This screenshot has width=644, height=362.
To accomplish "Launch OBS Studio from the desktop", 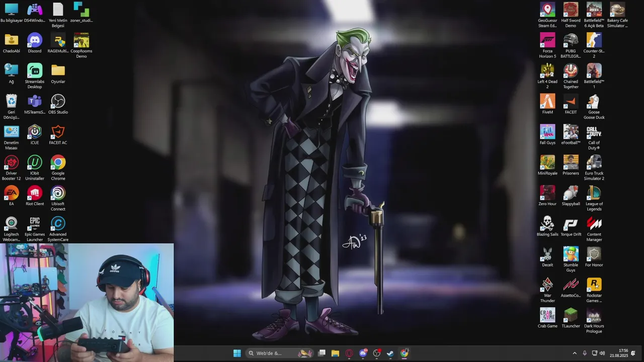I will pyautogui.click(x=58, y=105).
